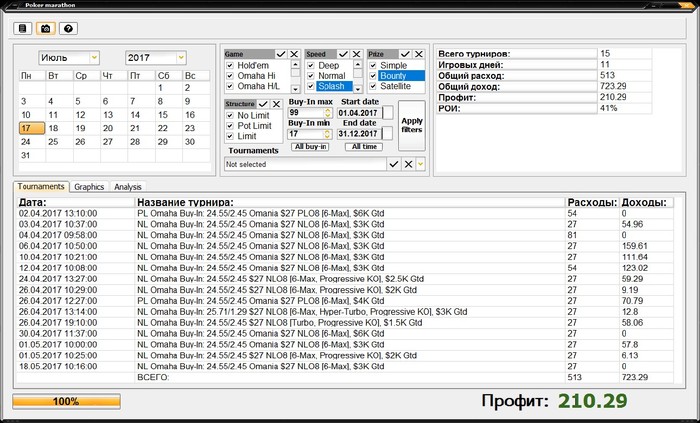
Task: Select the 18.05.2017 10:16:00 tournament row
Action: click(x=345, y=366)
